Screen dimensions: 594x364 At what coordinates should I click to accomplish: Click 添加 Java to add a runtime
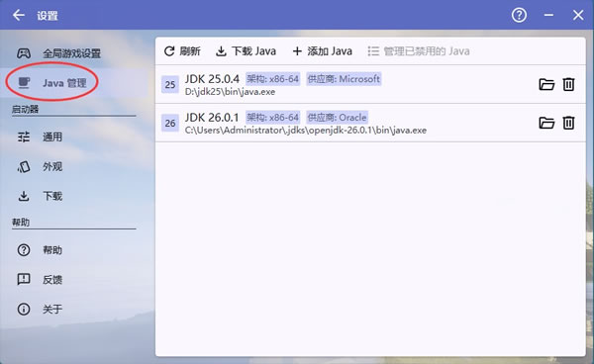click(x=323, y=51)
